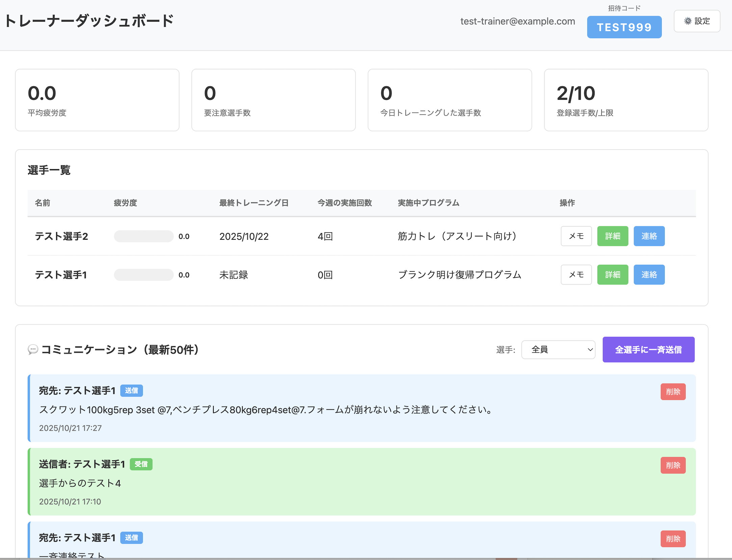Open メモ for テスト選手1
The image size is (732, 560).
point(576,275)
